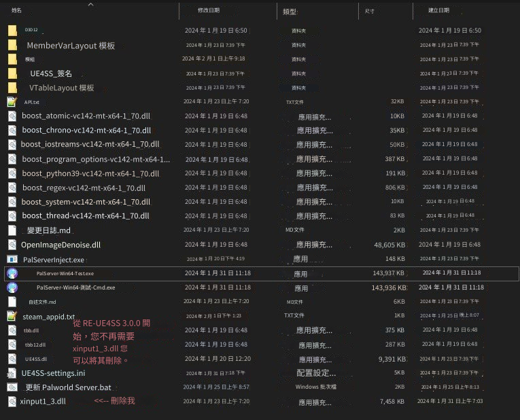This screenshot has width=520, height=420.
Task: Select the file name boost_thread-vc142-mt-x64-1_70.dll
Action: [x=86, y=216]
